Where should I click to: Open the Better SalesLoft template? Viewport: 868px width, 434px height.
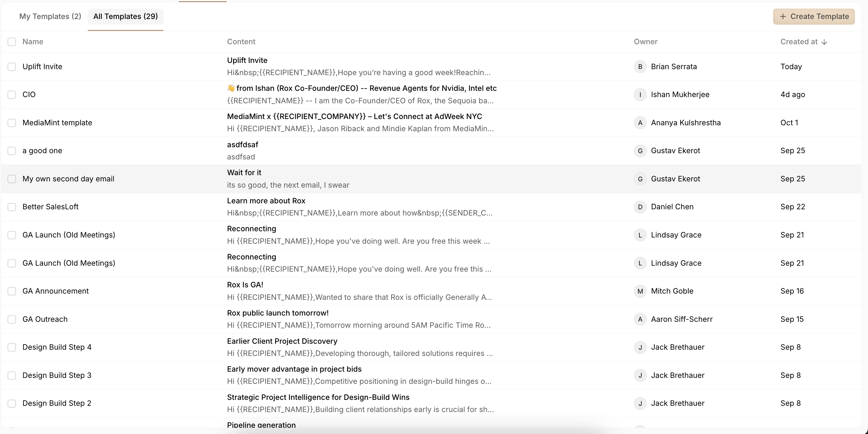[x=50, y=207]
